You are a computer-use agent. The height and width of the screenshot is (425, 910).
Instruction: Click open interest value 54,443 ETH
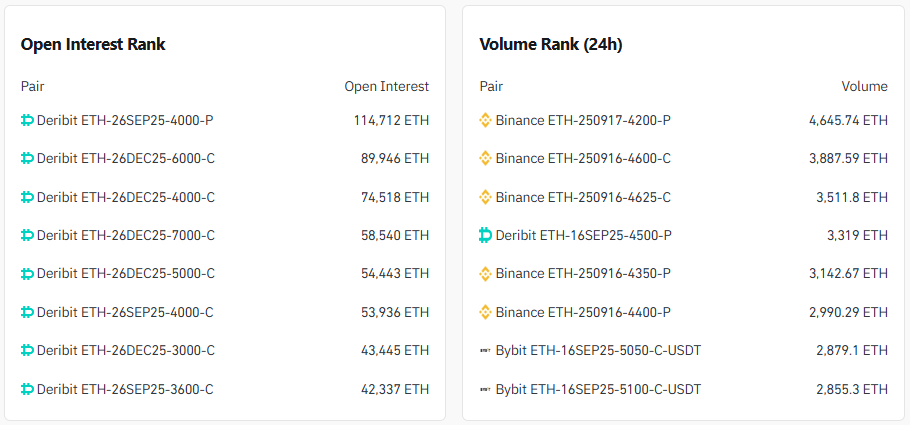tap(395, 273)
